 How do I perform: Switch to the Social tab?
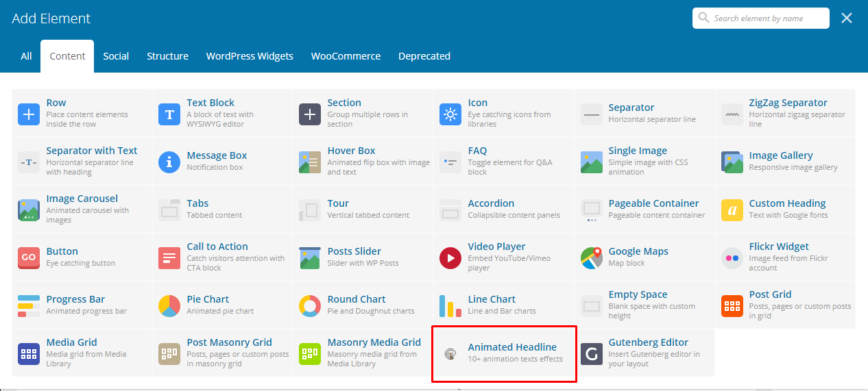coord(116,56)
